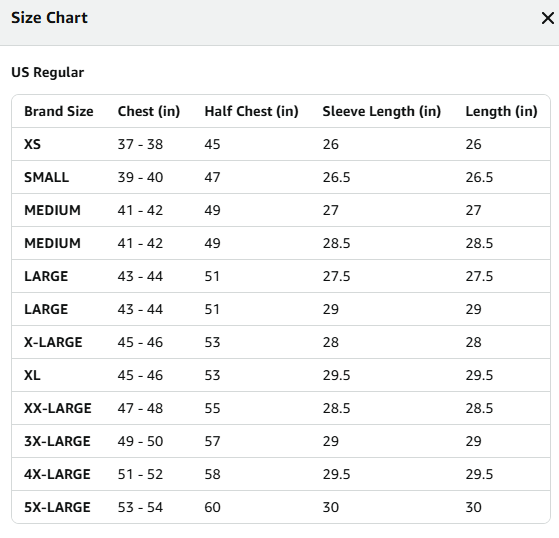
Task: Click the half chest value 60
Action: [x=212, y=507]
